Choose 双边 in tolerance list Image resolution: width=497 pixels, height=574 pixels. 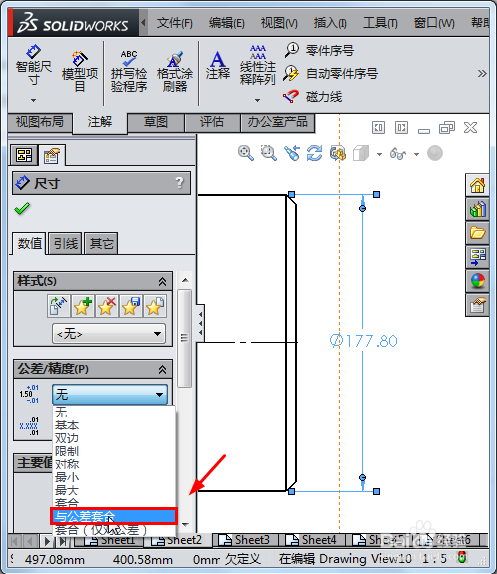click(114, 438)
